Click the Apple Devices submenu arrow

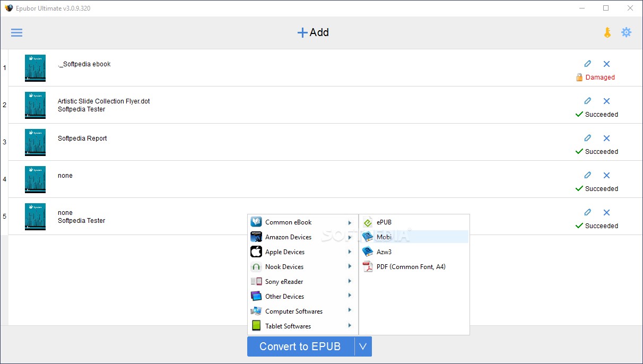tap(350, 252)
